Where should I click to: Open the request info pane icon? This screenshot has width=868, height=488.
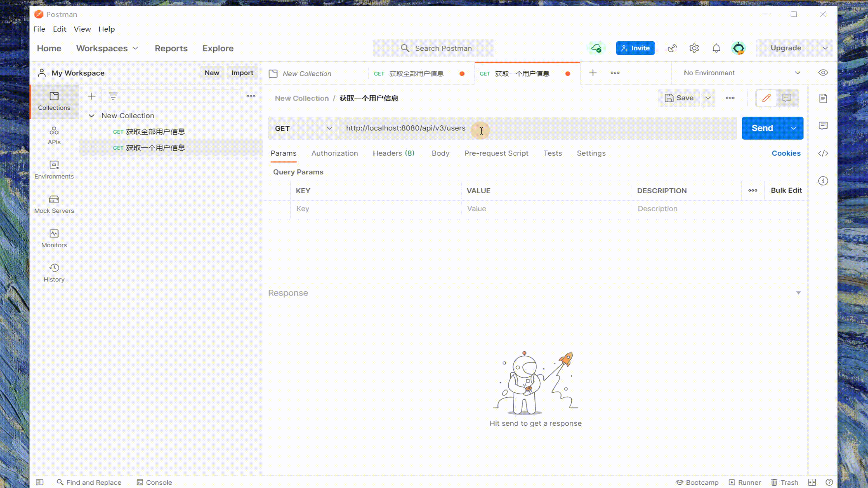click(x=823, y=181)
